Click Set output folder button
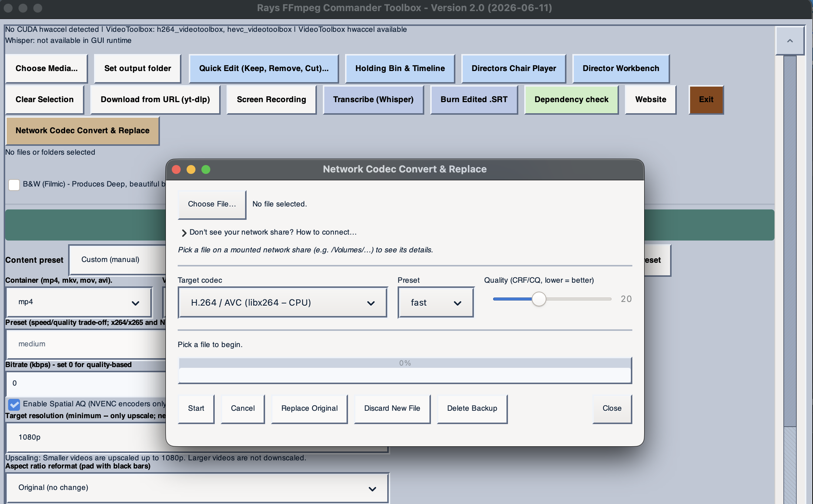This screenshot has width=813, height=504. click(138, 68)
